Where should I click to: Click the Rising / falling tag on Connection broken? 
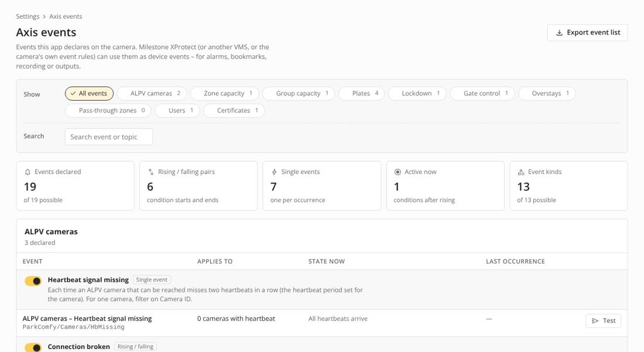136,347
